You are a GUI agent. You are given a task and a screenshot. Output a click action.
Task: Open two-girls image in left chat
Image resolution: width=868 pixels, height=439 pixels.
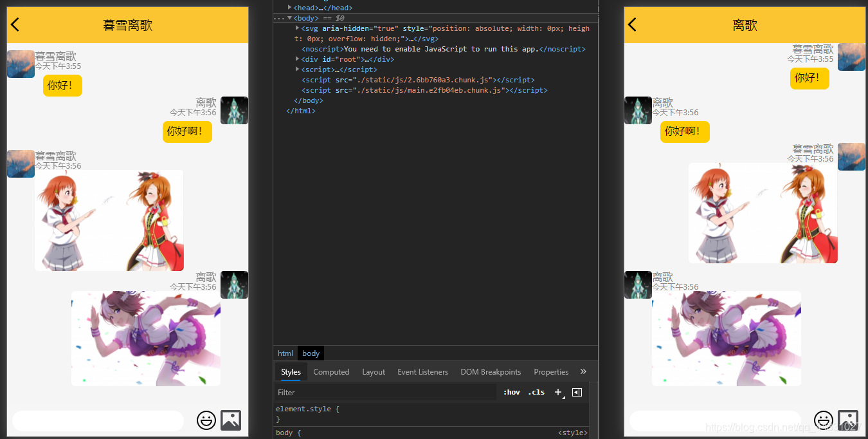[109, 220]
